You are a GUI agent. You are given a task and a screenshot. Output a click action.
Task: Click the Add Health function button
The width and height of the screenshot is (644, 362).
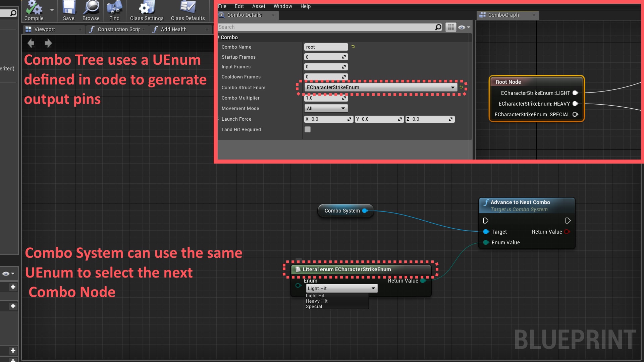click(173, 29)
